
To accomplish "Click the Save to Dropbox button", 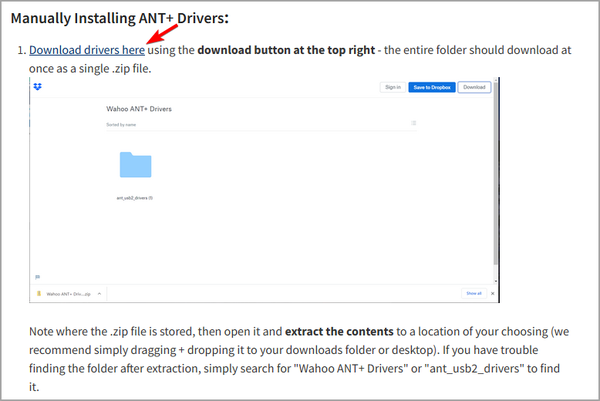I will (x=432, y=87).
